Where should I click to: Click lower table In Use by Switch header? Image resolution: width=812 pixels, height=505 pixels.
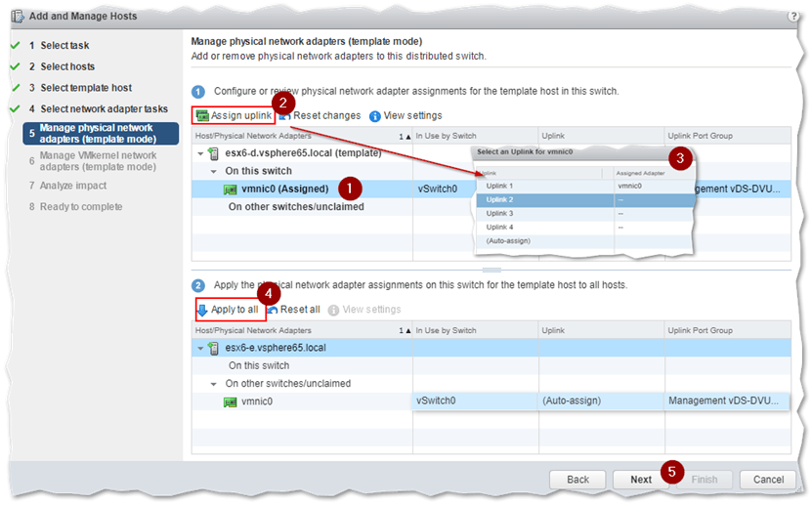click(476, 330)
